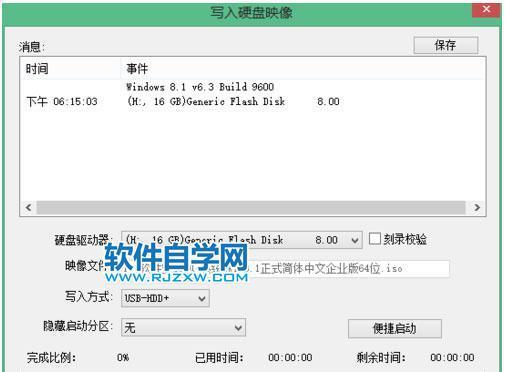Click the 保存 button

click(x=446, y=45)
